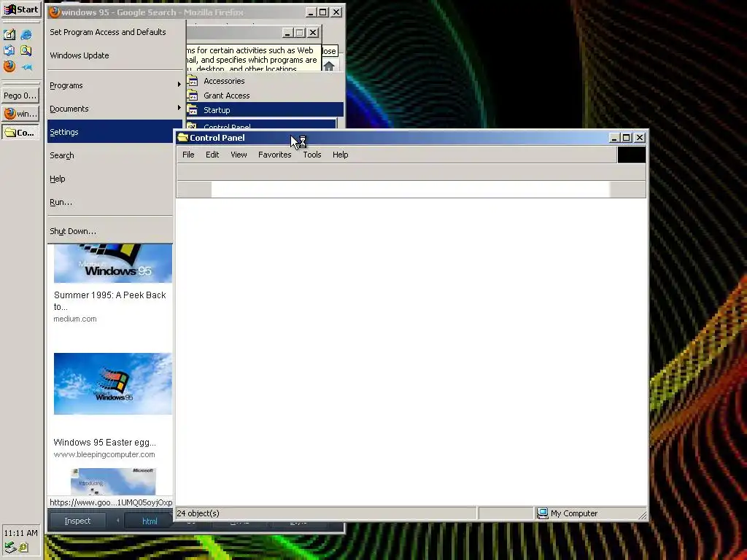Select Set Program Access and Defaults
747x560 pixels.
point(115,32)
